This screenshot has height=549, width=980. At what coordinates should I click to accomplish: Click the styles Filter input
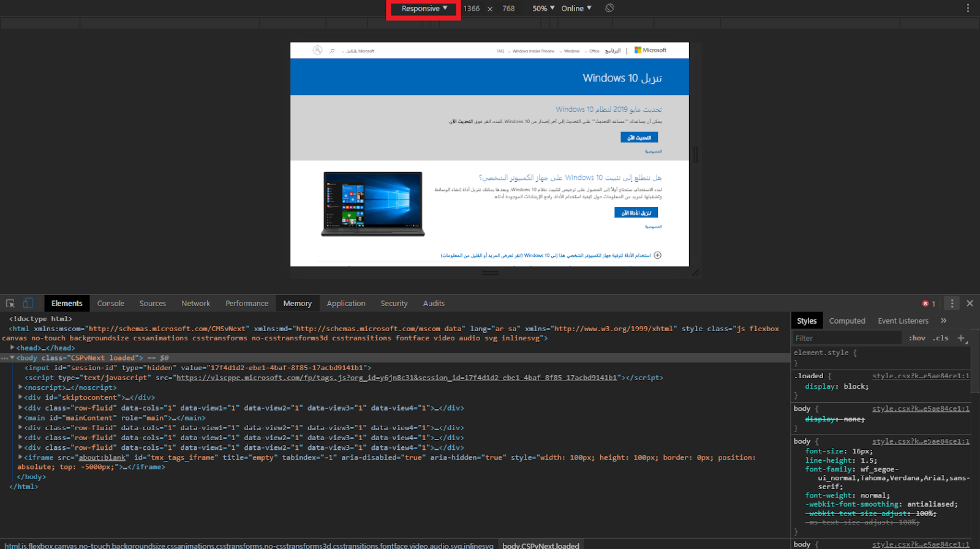point(846,338)
